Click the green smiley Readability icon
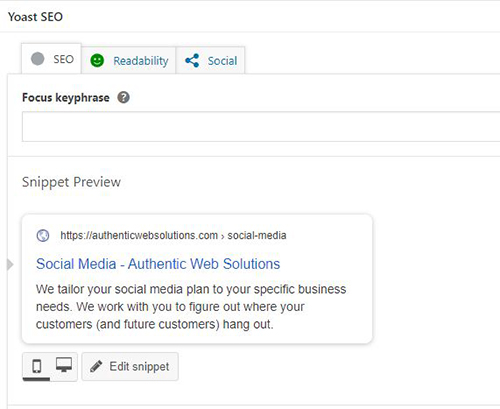 (x=97, y=60)
